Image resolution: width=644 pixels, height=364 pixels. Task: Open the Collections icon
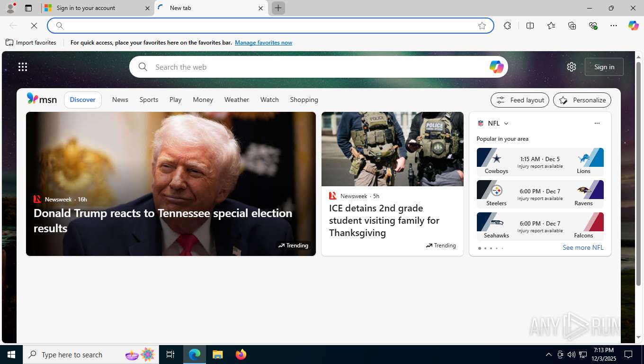pos(572,26)
